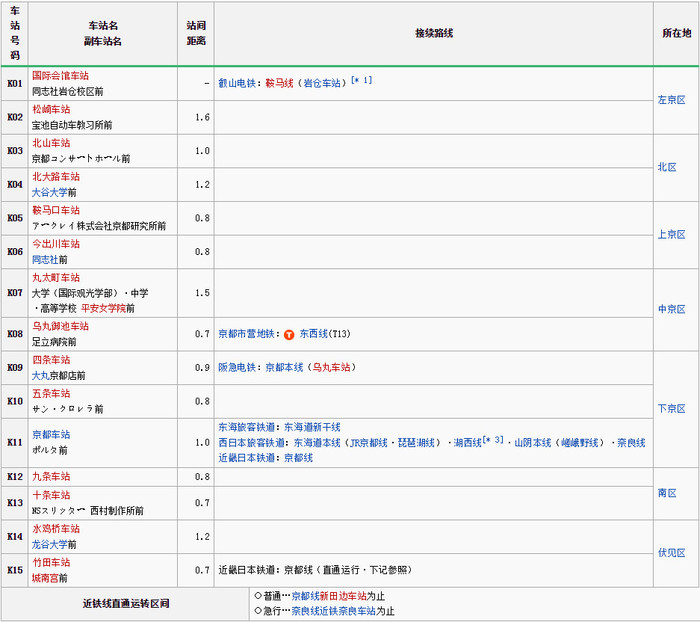Image resolution: width=700 pixels, height=622 pixels.
Task: Select the 接续路线 column header
Action: pos(433,33)
